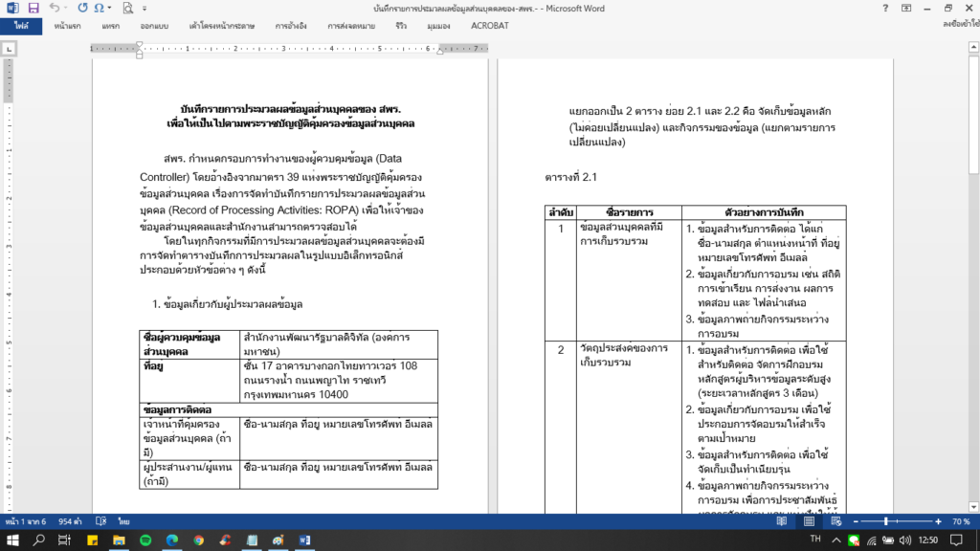Click zoom in plus button
Viewport: 980px width, 551px height.
coord(938,521)
